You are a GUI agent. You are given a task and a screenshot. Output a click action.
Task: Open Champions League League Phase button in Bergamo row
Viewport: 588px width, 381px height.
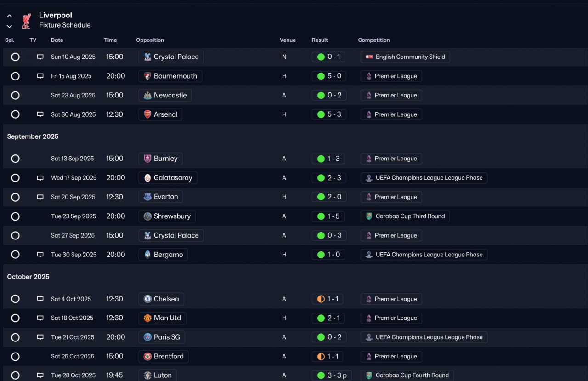pos(424,255)
